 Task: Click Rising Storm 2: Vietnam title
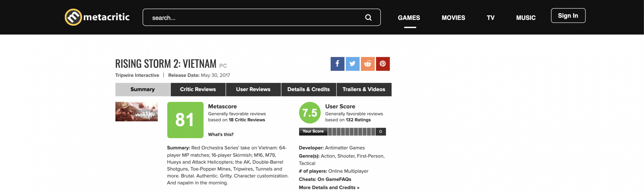point(166,64)
